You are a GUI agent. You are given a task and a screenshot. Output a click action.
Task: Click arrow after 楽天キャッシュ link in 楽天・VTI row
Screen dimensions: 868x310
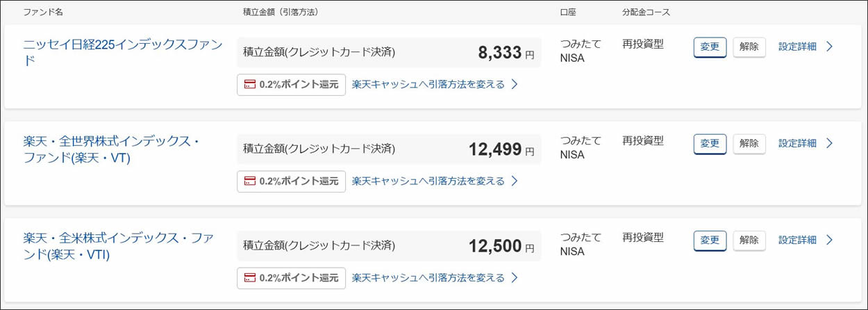(x=515, y=277)
